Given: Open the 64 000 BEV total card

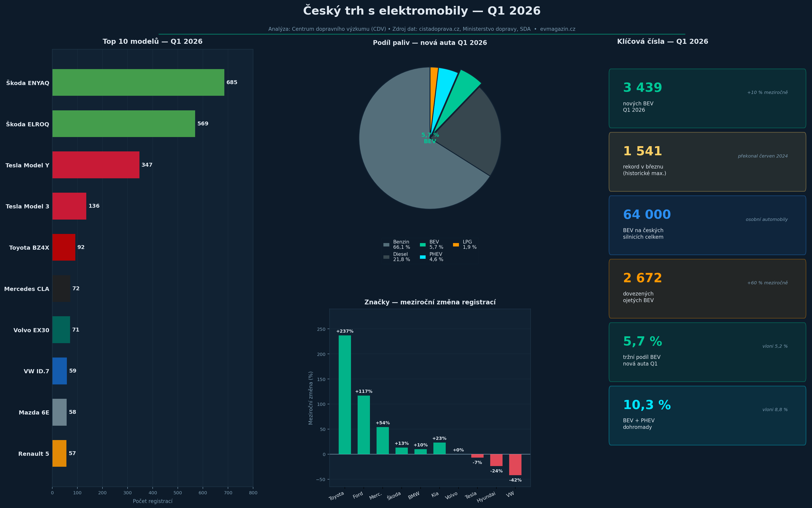Looking at the screenshot, I should [707, 225].
